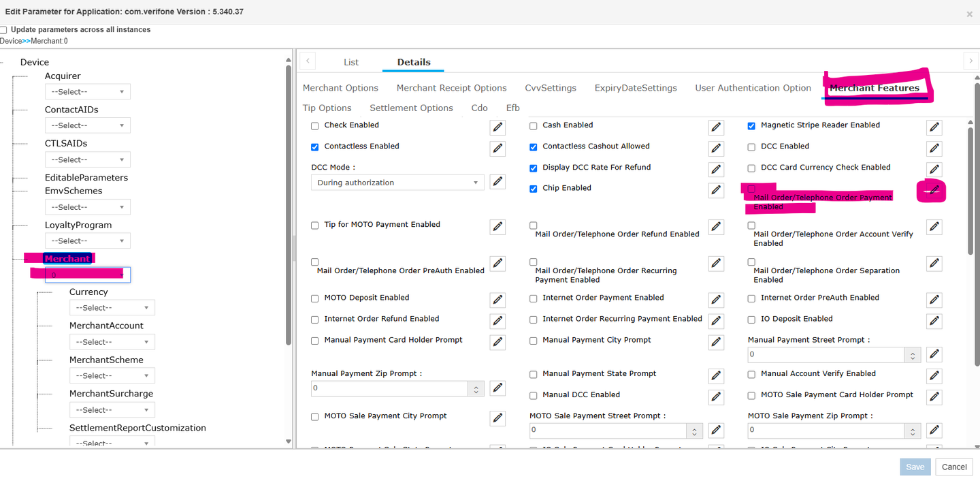Screen dimensions: 980x483
Task: Click edit pencil for Display DCC Rate For Refund
Action: (716, 170)
